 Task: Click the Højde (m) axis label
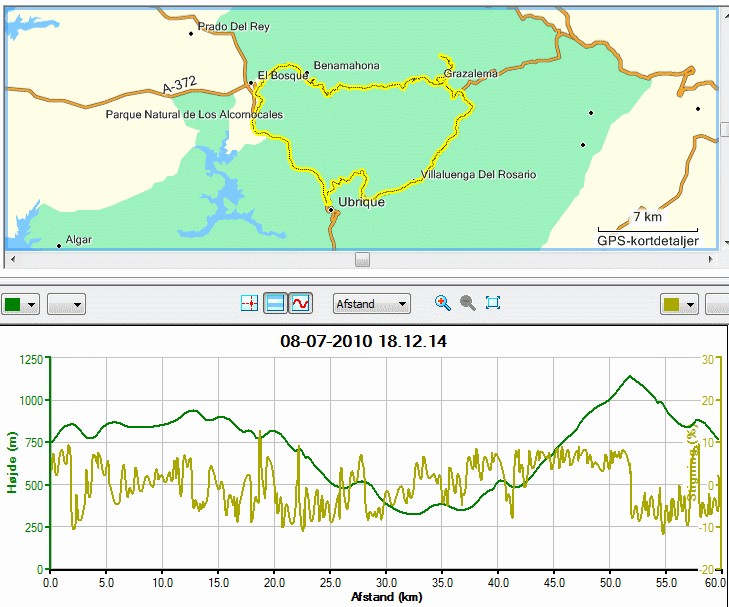[12, 462]
